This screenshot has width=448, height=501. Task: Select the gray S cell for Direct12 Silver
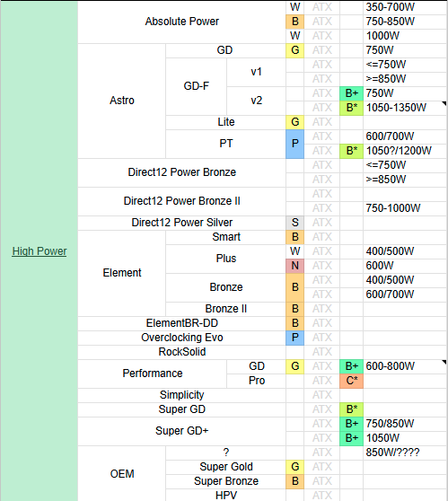coord(295,223)
